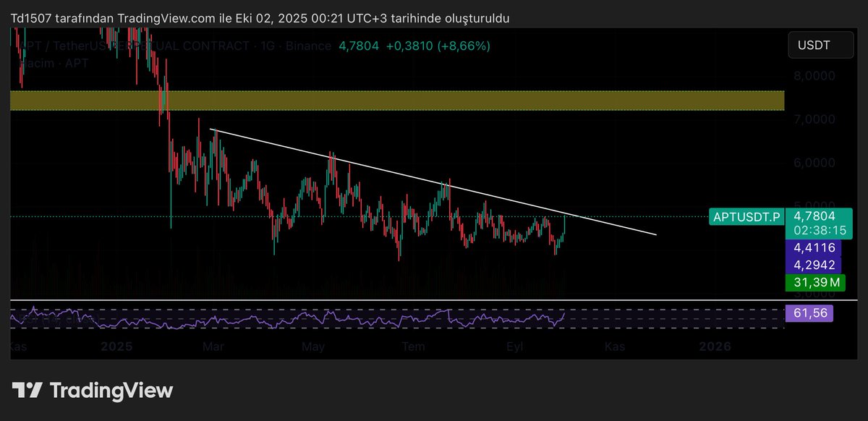
Task: Click the 61,56 RSI value label
Action: 809,313
